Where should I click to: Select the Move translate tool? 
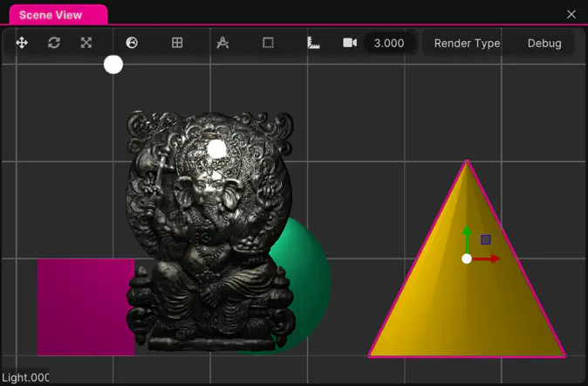pyautogui.click(x=22, y=43)
